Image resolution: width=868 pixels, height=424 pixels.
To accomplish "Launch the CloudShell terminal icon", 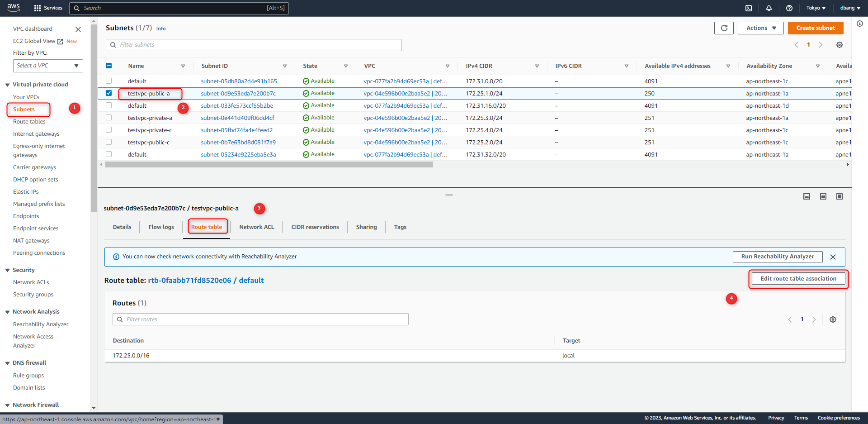I will point(749,8).
